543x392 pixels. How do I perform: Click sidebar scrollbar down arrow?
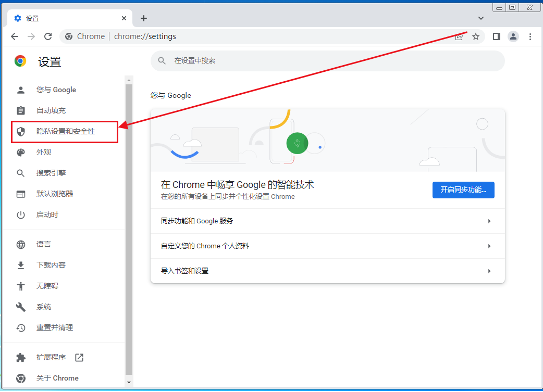129,383
